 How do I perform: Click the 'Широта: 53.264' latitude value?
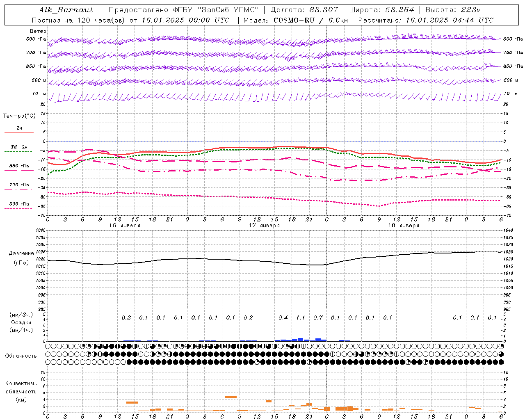(382, 10)
